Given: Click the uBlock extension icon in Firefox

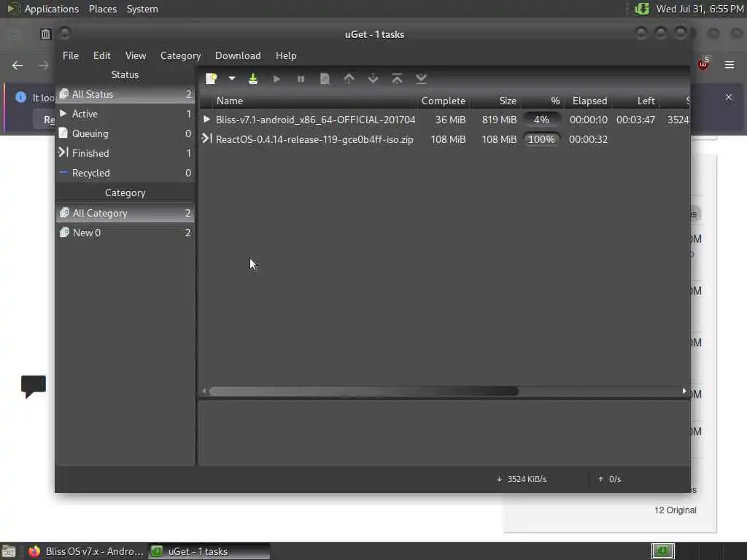Looking at the screenshot, I should coord(703,64).
